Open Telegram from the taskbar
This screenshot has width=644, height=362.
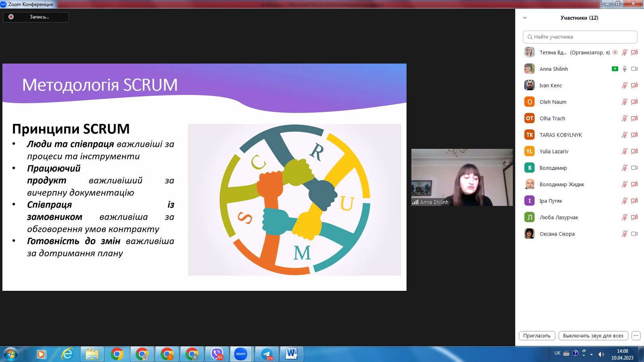click(267, 354)
